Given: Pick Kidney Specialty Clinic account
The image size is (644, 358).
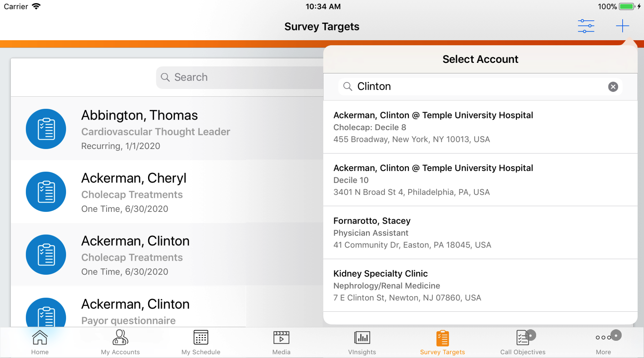Looking at the screenshot, I should tap(480, 285).
